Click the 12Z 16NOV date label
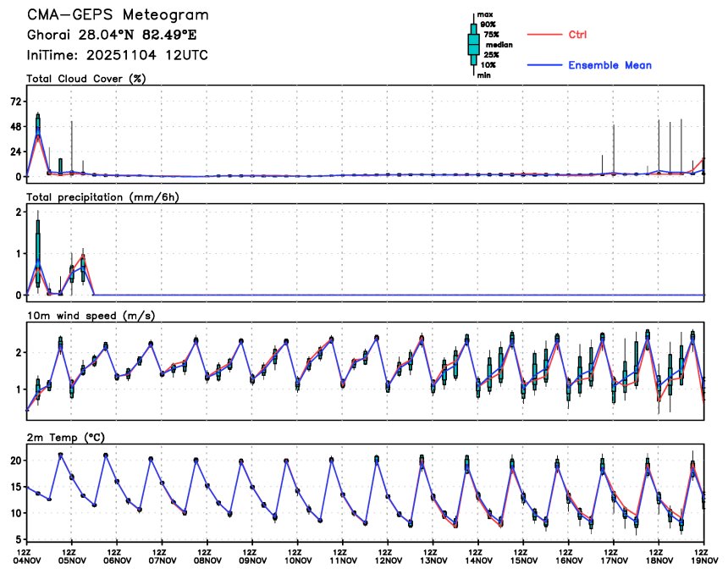Image resolution: width=728 pixels, height=574 pixels. pyautogui.click(x=569, y=556)
